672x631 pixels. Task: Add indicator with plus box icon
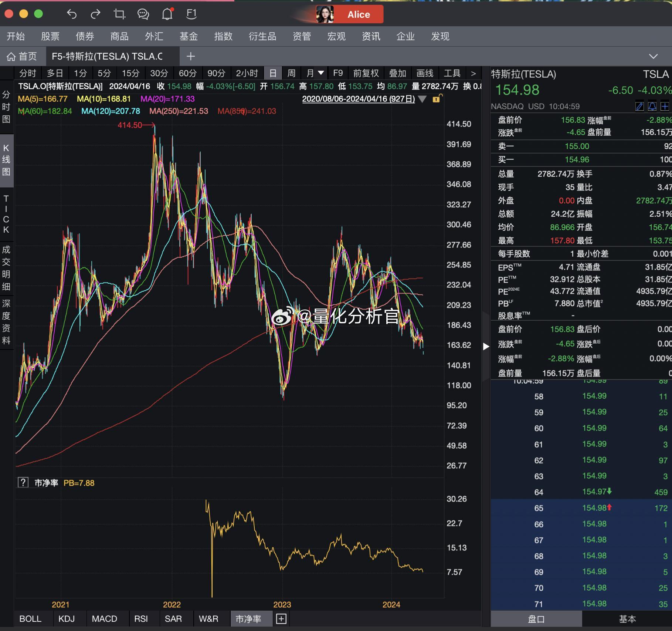click(281, 619)
